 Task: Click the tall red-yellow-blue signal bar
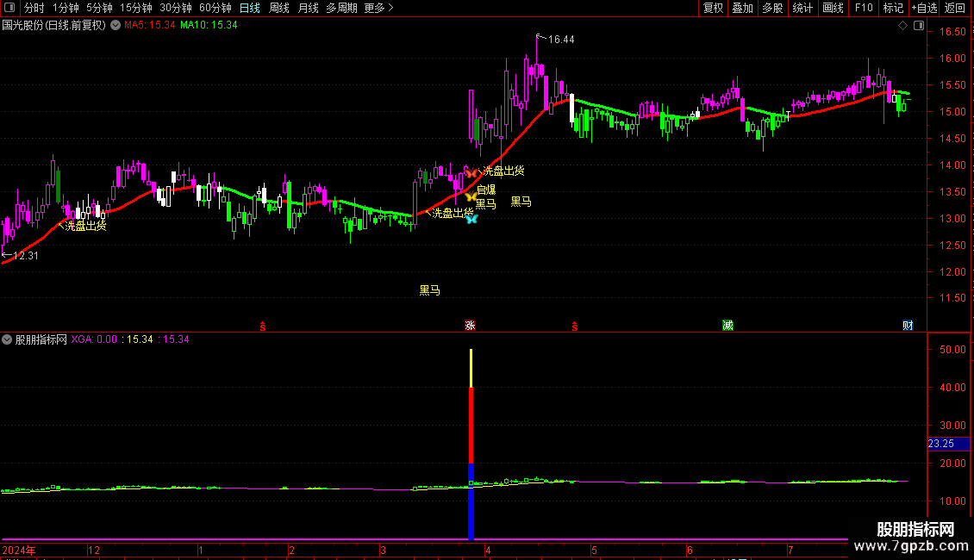click(x=471, y=444)
